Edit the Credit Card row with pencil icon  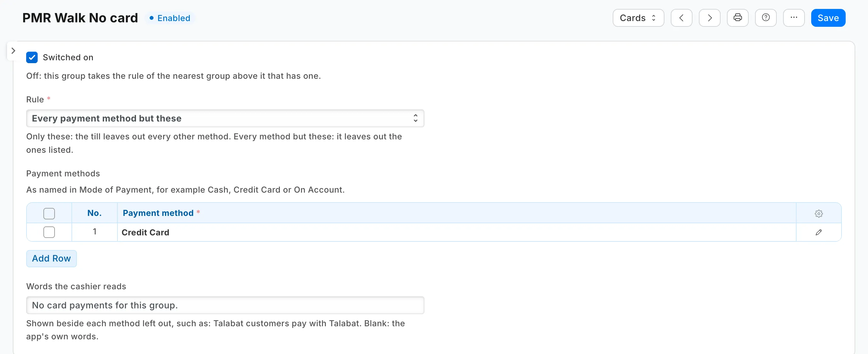[x=819, y=232]
